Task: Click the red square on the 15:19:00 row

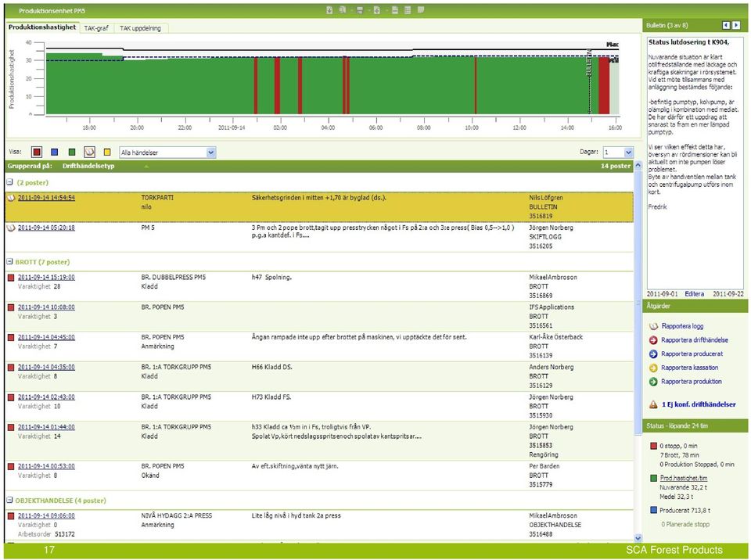Action: pos(11,278)
